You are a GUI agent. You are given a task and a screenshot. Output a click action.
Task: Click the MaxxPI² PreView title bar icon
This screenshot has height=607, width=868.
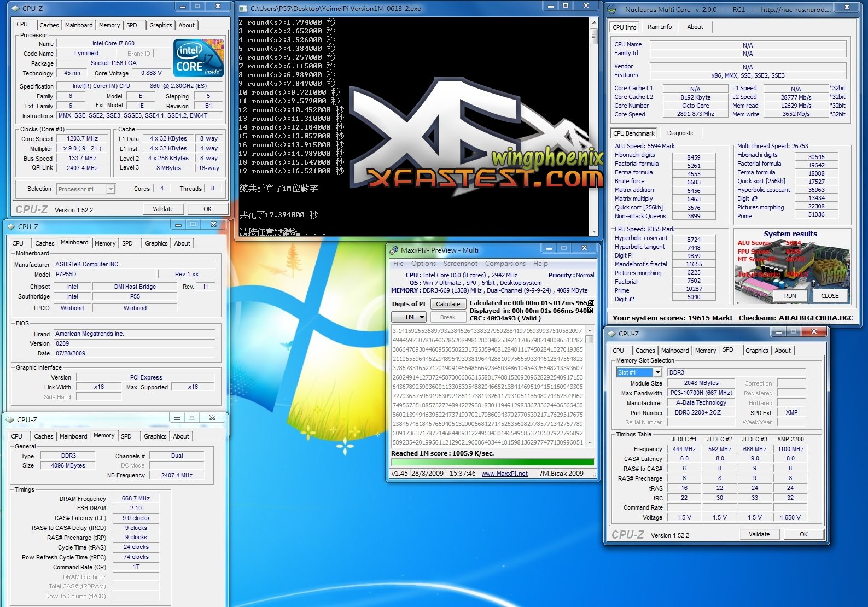(x=394, y=250)
